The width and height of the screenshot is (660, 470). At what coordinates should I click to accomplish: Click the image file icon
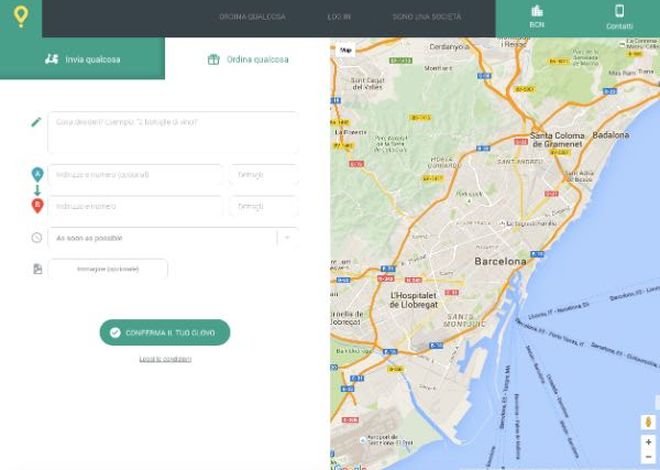coord(37,269)
